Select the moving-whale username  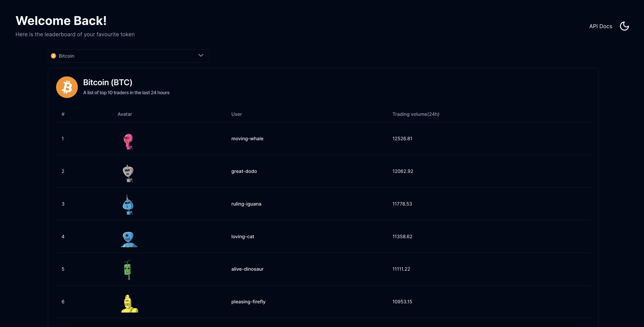tap(247, 139)
